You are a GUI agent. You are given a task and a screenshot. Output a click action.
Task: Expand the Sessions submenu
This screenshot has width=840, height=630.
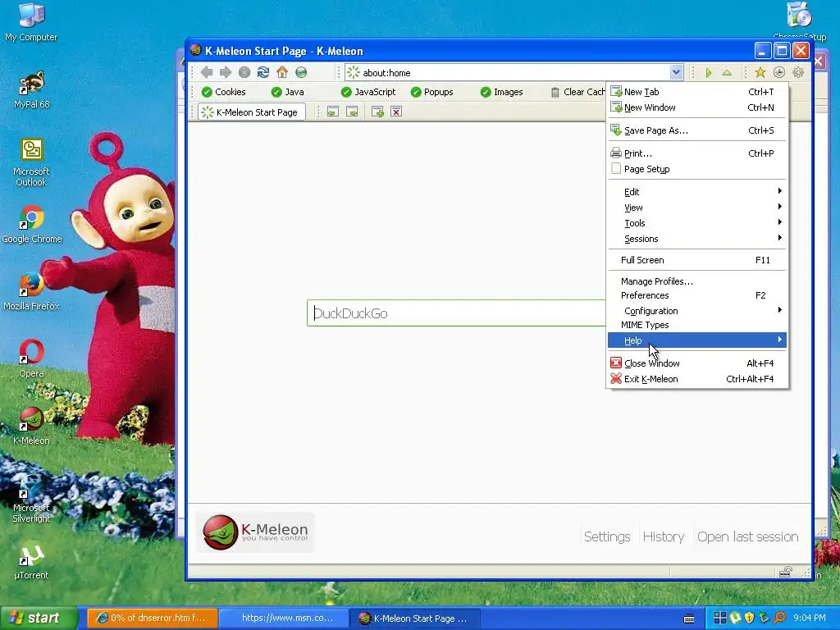(x=697, y=239)
